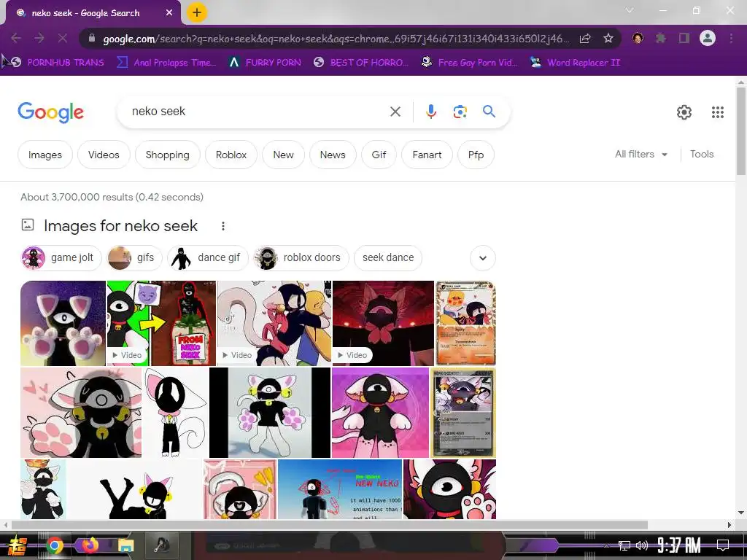Expand the All filters dropdown
The height and width of the screenshot is (560, 747).
click(640, 155)
